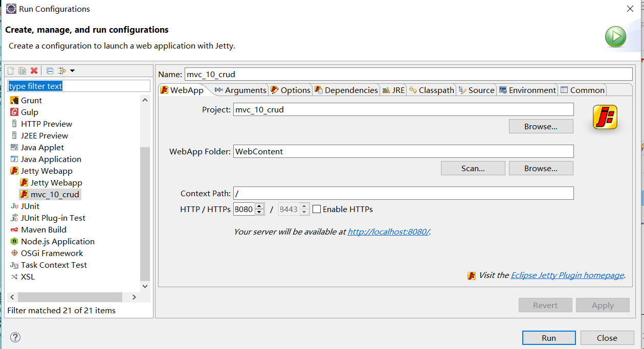
Task: Open the filter launch configurations tool
Action: [61, 71]
